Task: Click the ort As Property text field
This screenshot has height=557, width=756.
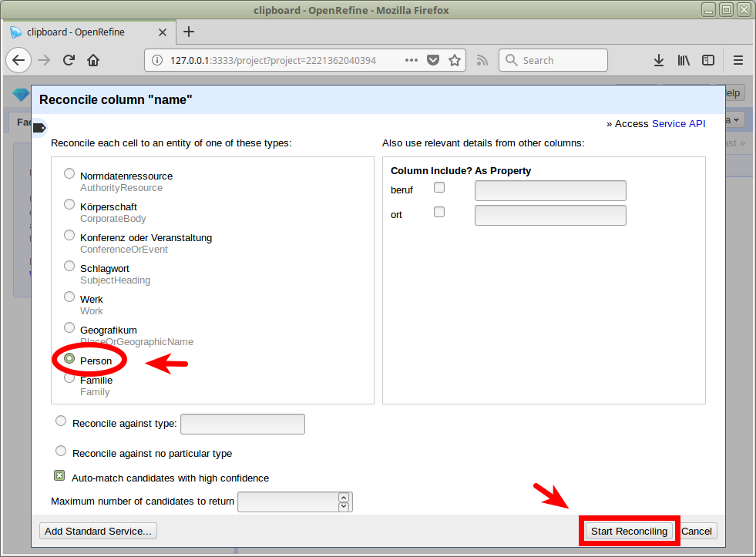Action: tap(550, 216)
